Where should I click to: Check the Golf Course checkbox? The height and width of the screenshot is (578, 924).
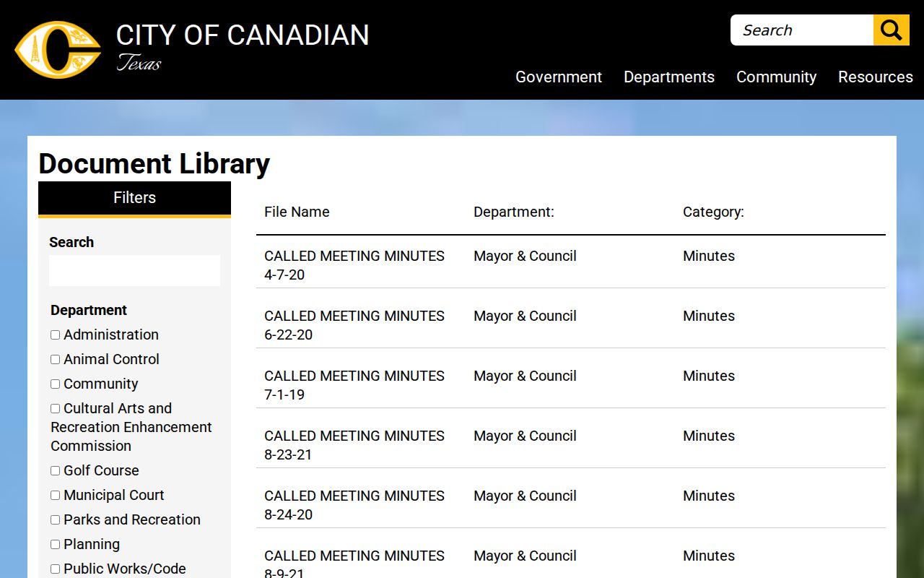55,471
